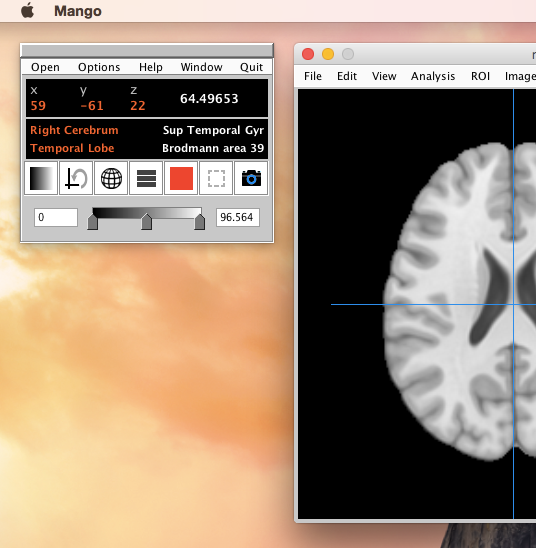The height and width of the screenshot is (548, 536).
Task: Open the Help menu
Action: pyautogui.click(x=151, y=67)
